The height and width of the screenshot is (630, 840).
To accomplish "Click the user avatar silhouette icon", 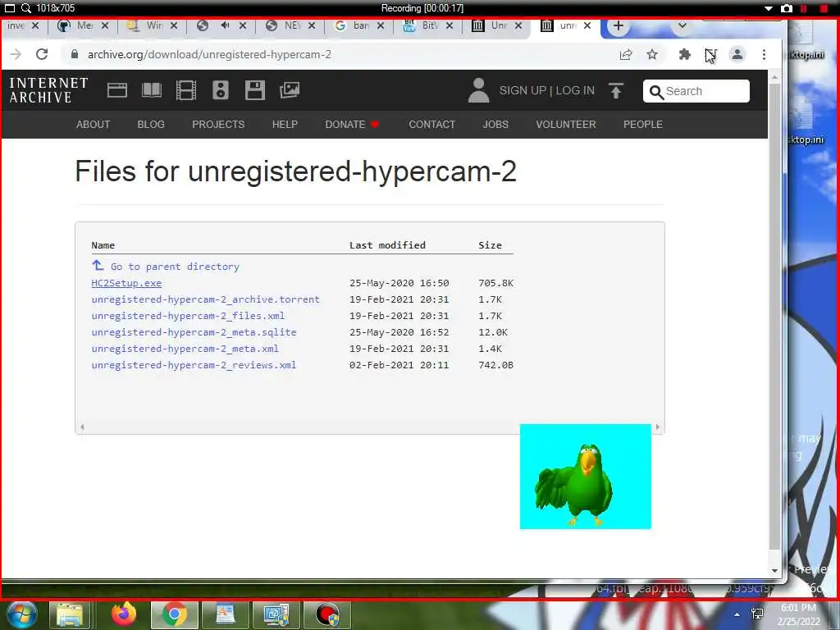I will [x=478, y=90].
